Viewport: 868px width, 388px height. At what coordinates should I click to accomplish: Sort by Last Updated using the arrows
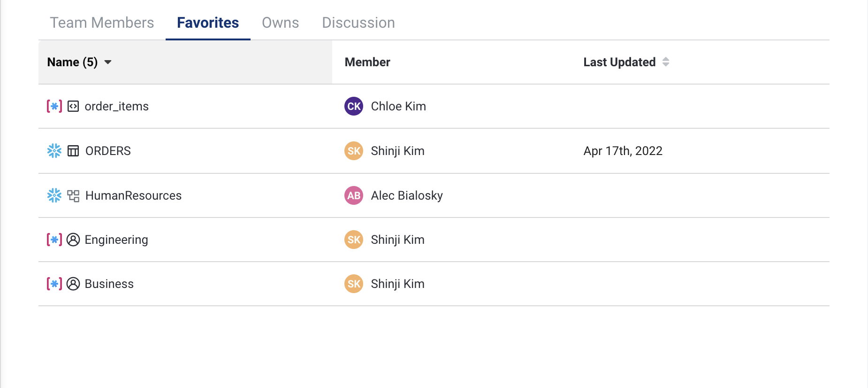click(665, 62)
